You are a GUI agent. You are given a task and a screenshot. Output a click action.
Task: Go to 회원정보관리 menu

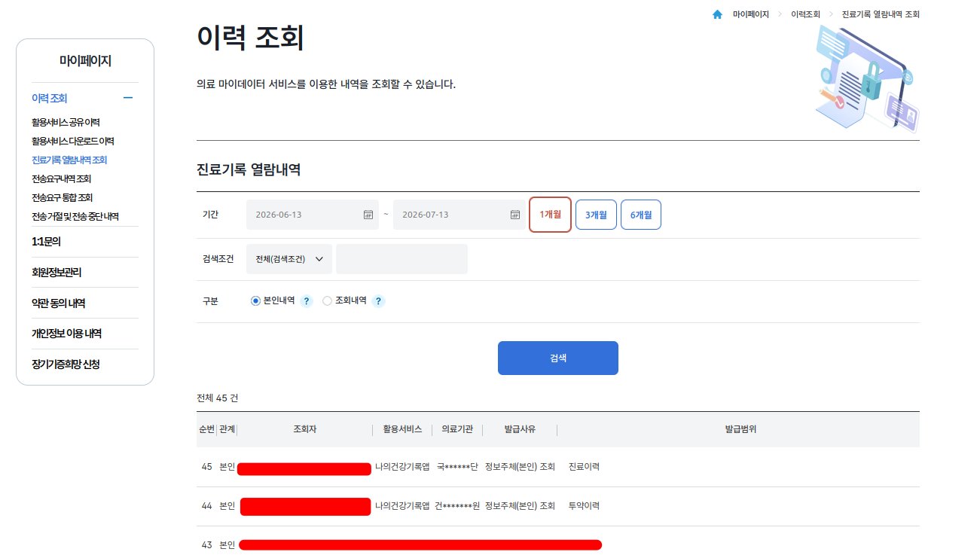56,273
